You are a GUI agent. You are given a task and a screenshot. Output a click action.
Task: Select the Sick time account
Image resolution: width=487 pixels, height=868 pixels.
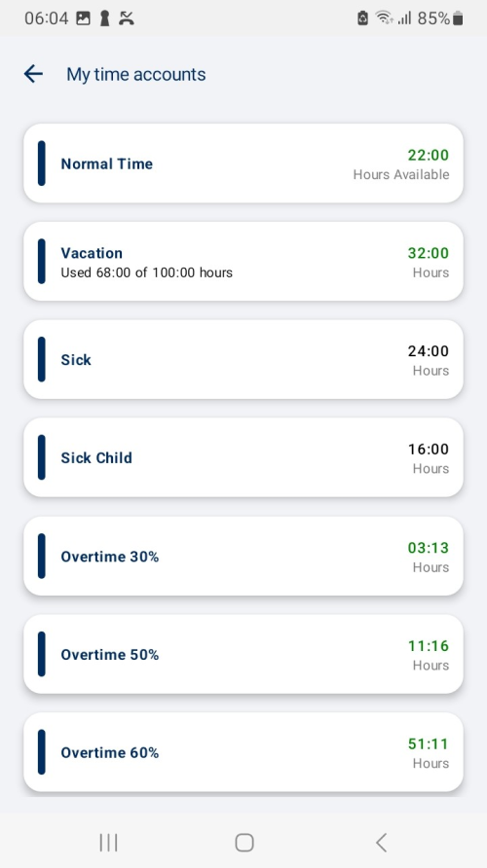(x=243, y=359)
